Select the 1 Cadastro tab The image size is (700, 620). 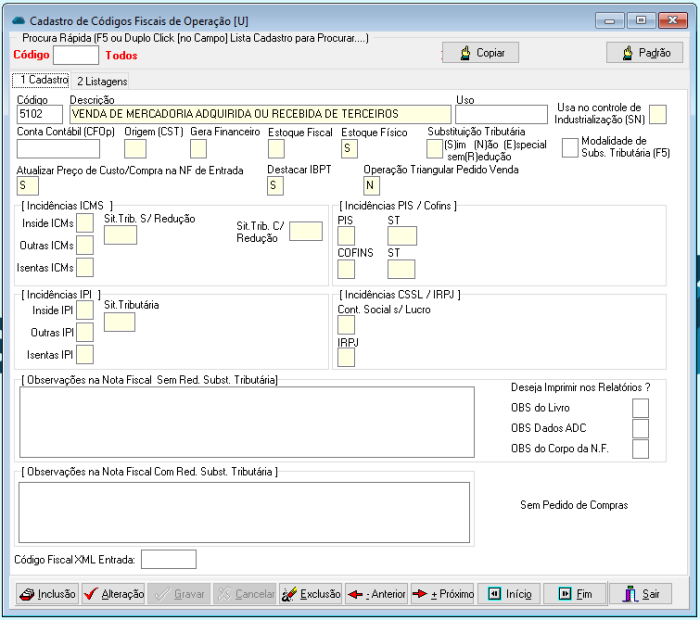pyautogui.click(x=41, y=80)
